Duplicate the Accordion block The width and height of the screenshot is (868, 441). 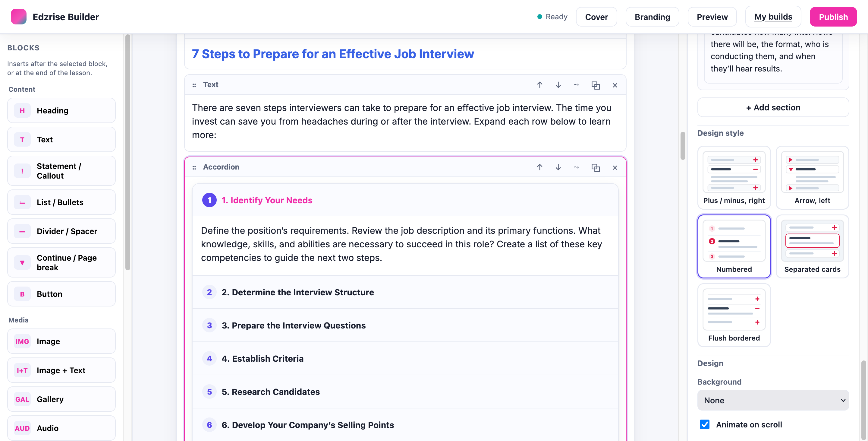(596, 168)
